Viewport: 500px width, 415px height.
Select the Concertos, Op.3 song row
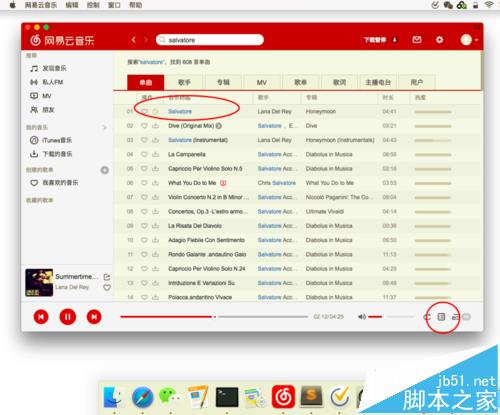[x=298, y=212]
